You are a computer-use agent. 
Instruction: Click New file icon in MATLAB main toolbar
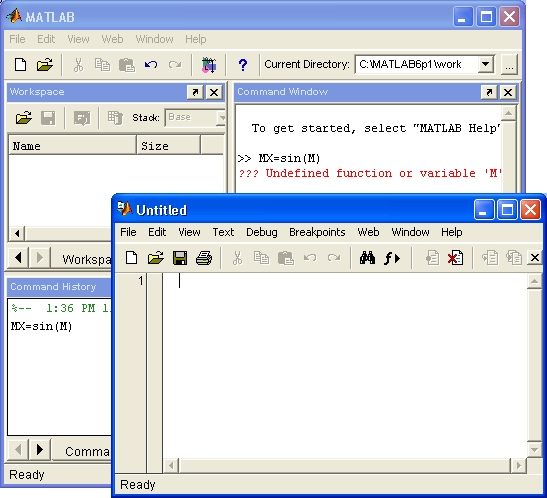20,65
